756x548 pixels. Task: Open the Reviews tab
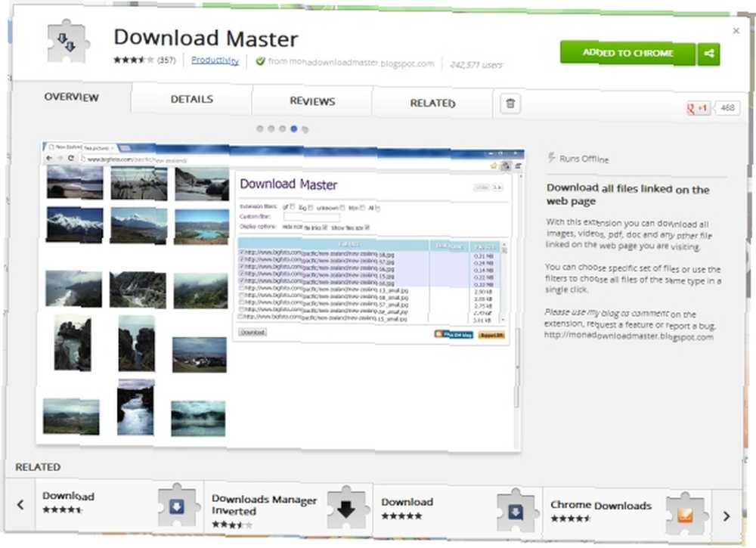click(x=312, y=101)
